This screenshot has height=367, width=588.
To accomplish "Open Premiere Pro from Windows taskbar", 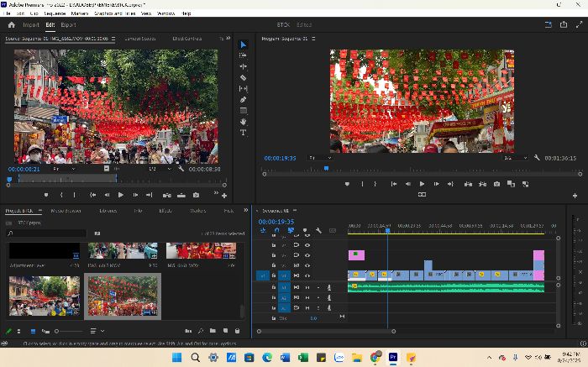I will coord(392,357).
